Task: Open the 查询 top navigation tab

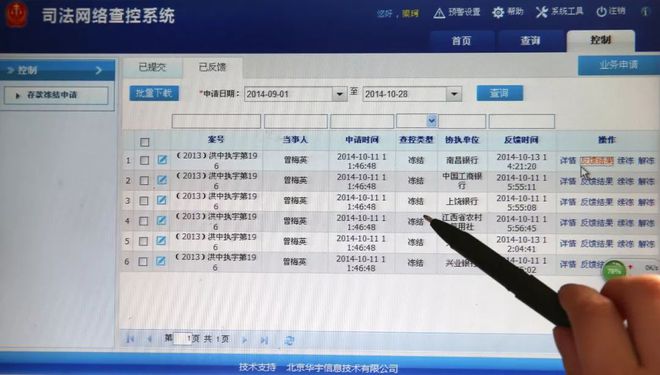Action: [530, 41]
